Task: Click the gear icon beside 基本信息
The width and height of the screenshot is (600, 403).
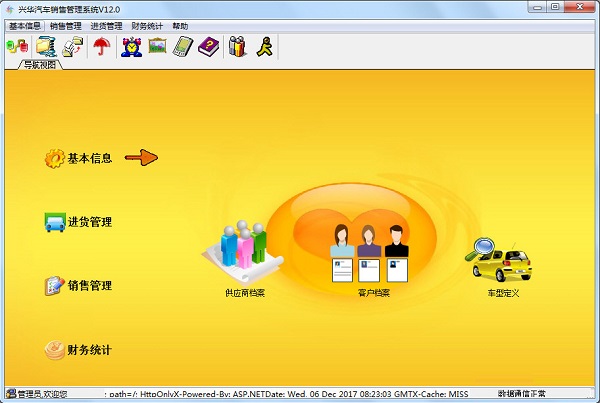Action: tap(55, 158)
